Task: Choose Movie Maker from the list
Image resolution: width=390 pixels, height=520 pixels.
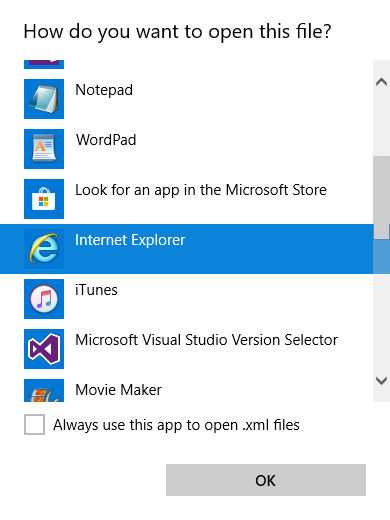Action: pyautogui.click(x=118, y=390)
